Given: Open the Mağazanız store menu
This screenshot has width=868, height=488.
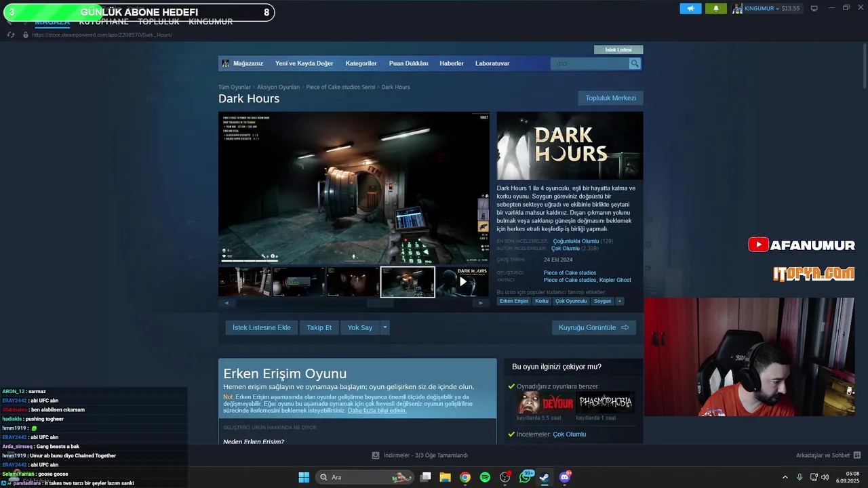Looking at the screenshot, I should [248, 63].
